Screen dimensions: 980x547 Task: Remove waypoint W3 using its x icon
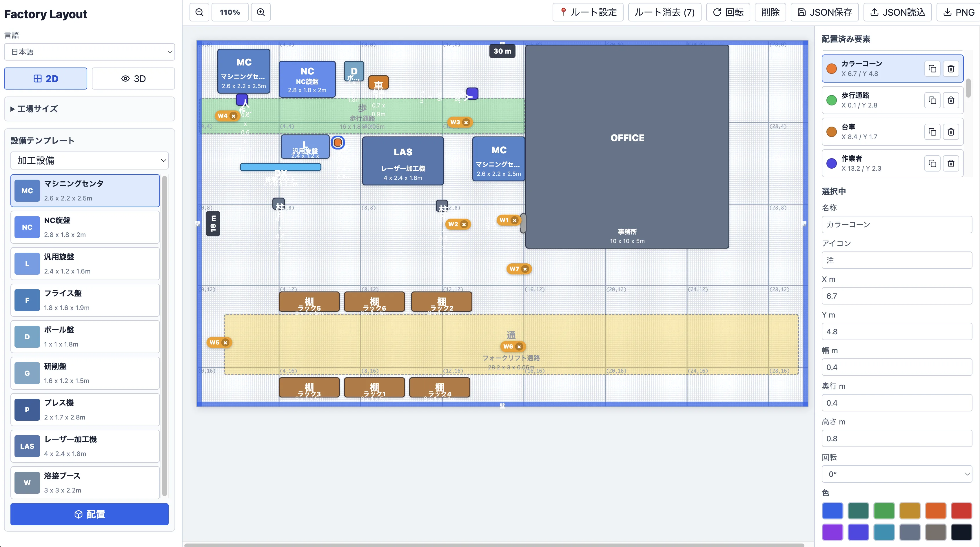click(x=466, y=123)
